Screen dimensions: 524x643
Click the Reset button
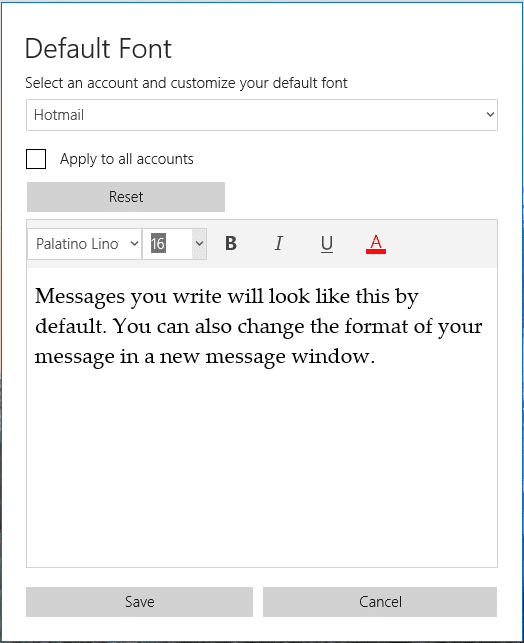tap(126, 197)
